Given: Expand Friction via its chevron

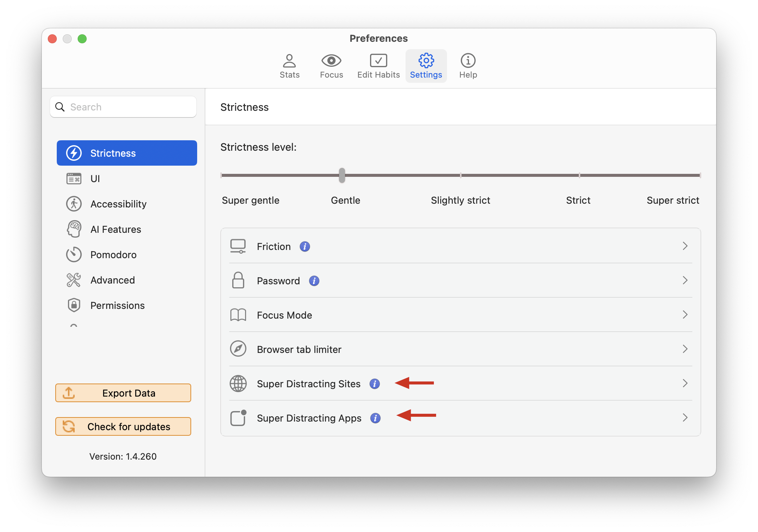Looking at the screenshot, I should [685, 246].
